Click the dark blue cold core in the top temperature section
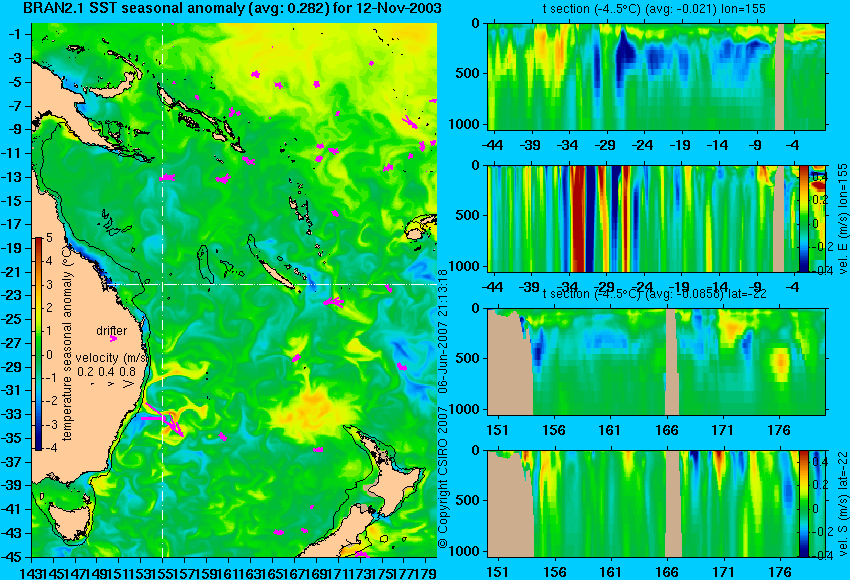The width and height of the screenshot is (850, 580). 627,56
